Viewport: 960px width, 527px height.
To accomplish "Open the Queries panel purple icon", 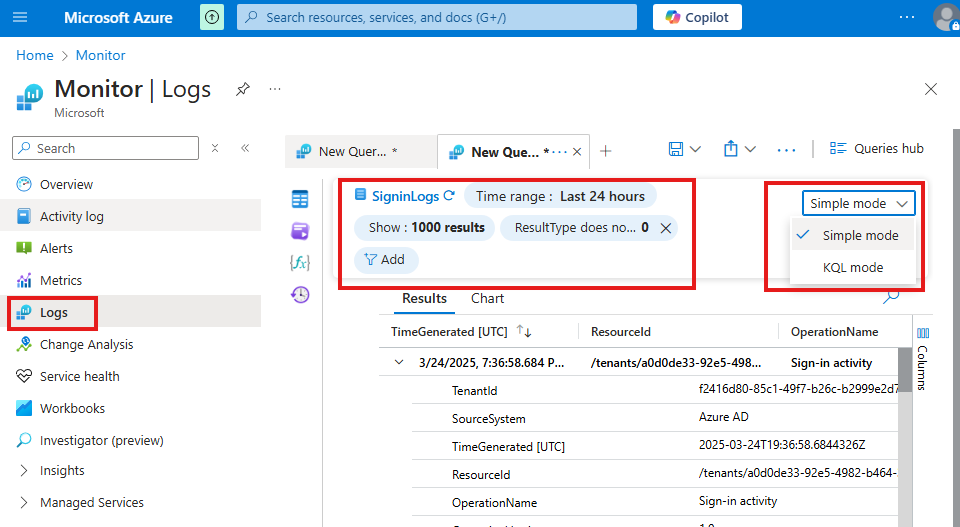I will click(x=300, y=231).
